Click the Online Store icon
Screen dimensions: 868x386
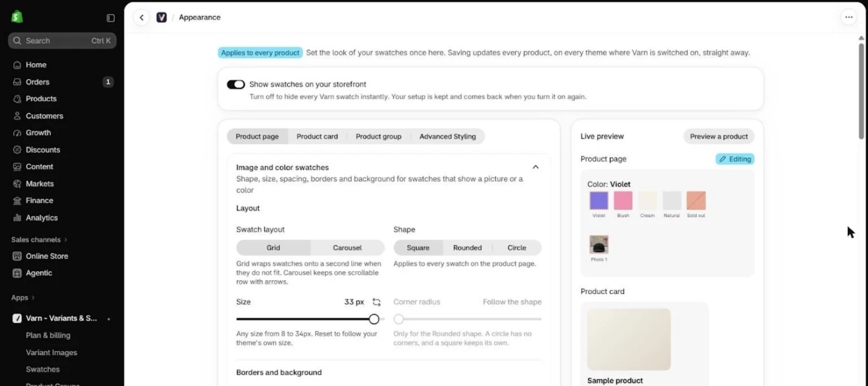pyautogui.click(x=17, y=256)
